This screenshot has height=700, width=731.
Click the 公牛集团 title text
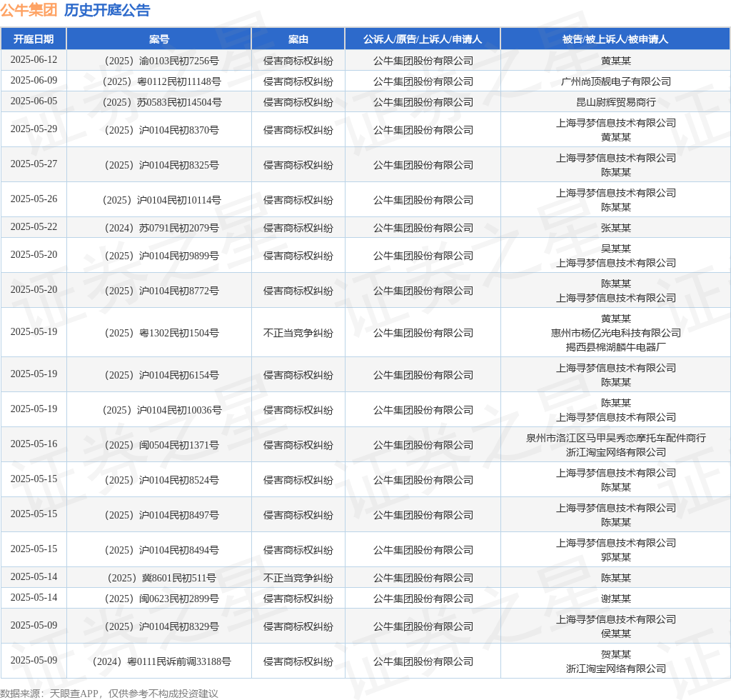click(x=29, y=10)
